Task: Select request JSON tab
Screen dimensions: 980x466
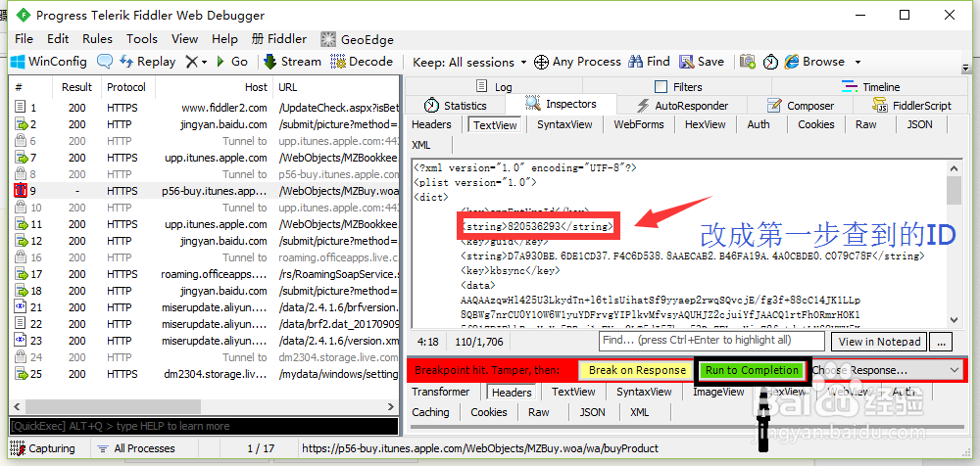Action: click(919, 124)
